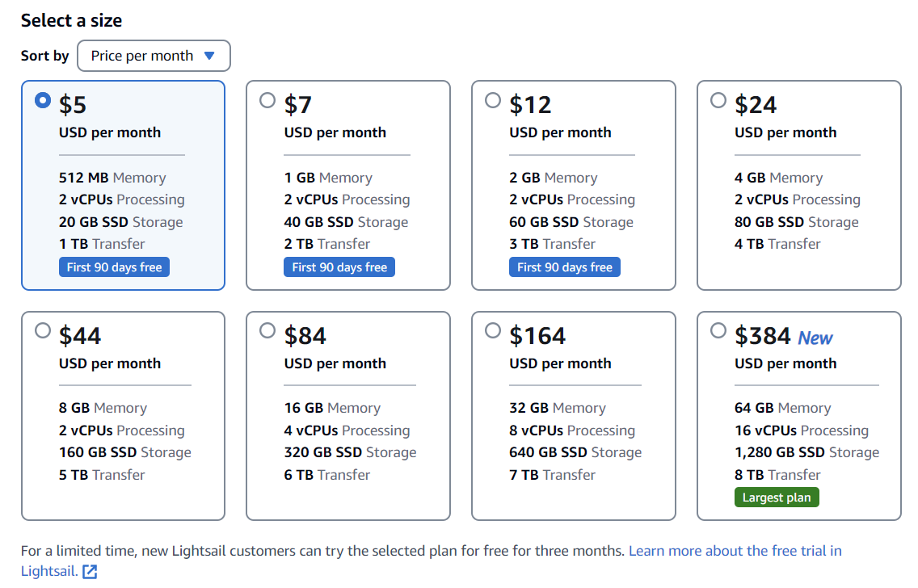
Task: Click First 90 days free badge on $12 plan
Action: (x=564, y=267)
